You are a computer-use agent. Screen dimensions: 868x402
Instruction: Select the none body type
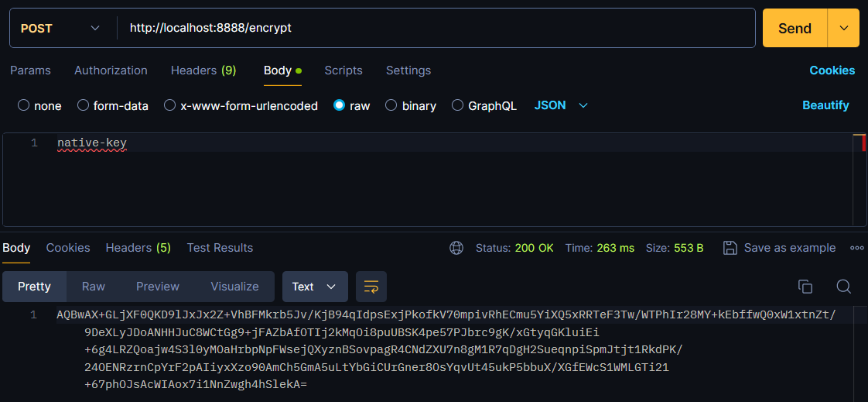[x=39, y=105]
